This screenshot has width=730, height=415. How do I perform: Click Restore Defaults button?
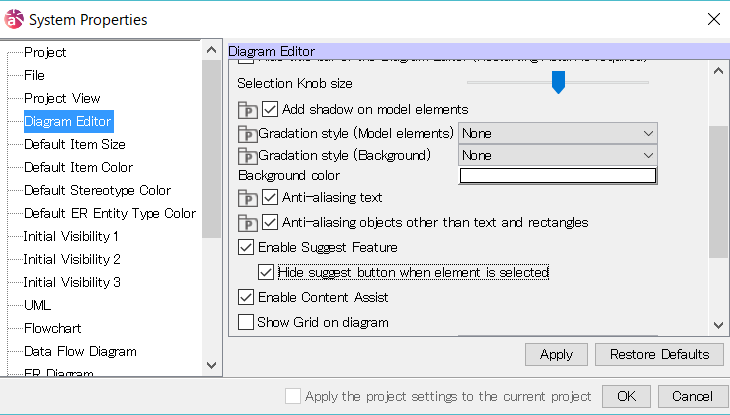click(x=659, y=354)
